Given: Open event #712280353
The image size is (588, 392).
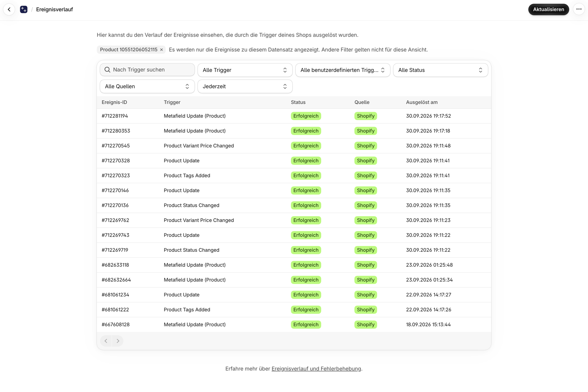Looking at the screenshot, I should 294,131.
